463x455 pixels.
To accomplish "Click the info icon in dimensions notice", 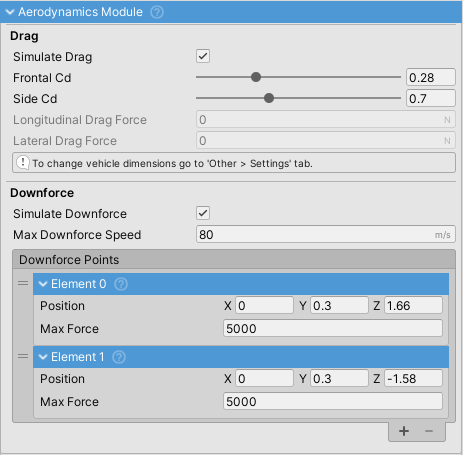I will point(23,163).
